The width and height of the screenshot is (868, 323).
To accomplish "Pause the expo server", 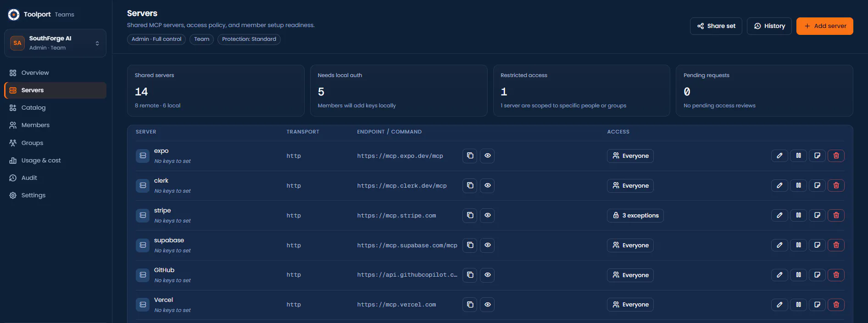I will [798, 156].
